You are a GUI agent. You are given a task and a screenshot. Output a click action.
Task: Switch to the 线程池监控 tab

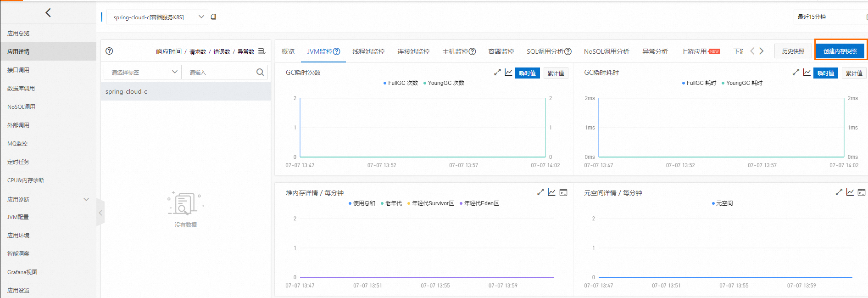pos(368,51)
